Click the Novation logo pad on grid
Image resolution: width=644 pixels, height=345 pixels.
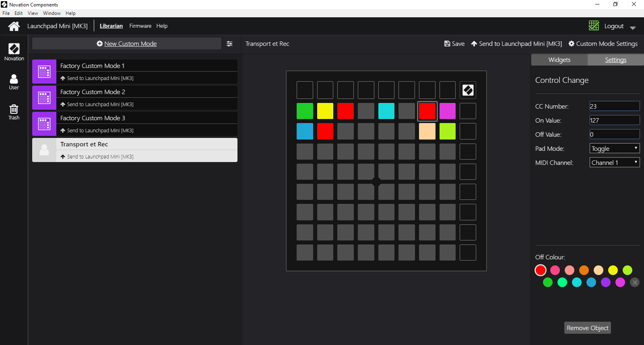[x=468, y=90]
